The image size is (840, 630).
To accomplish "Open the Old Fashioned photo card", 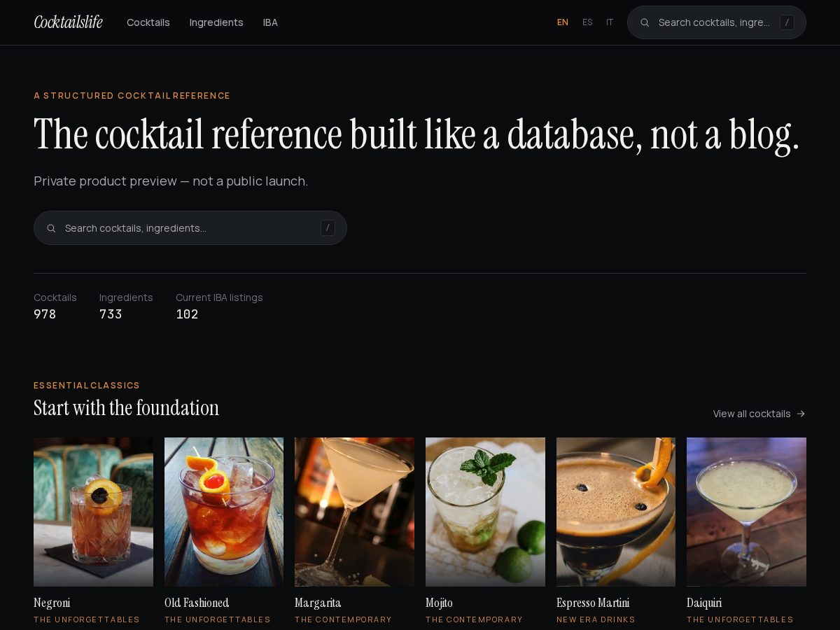I will (x=224, y=512).
